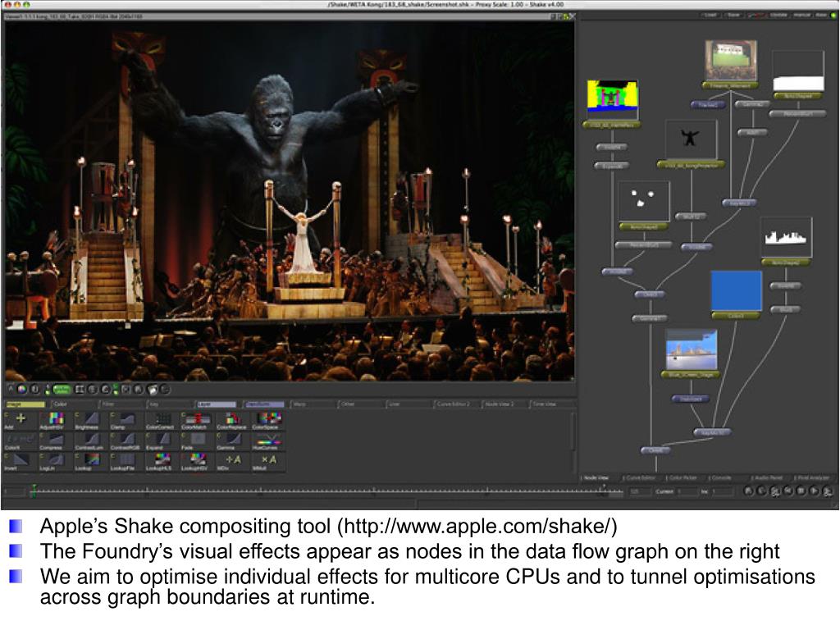Open the Color Picker tab
This screenshot has width=840, height=630.
tap(683, 477)
